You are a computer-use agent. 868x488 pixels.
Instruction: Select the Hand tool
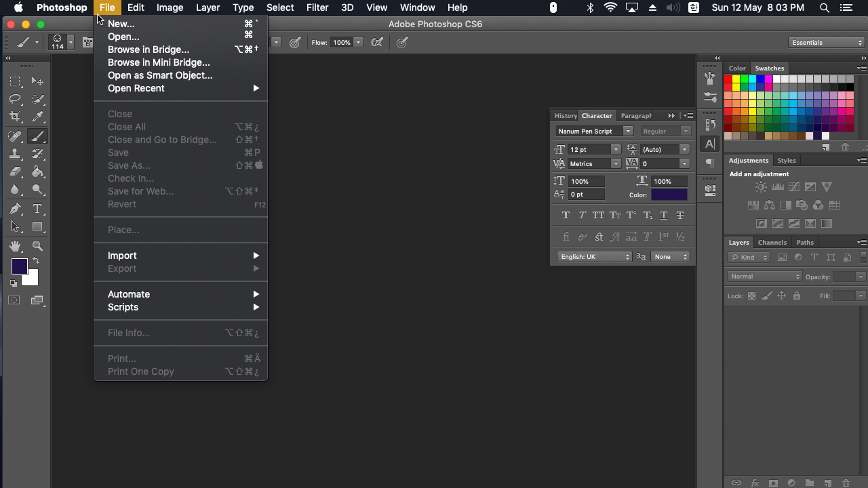click(15, 246)
